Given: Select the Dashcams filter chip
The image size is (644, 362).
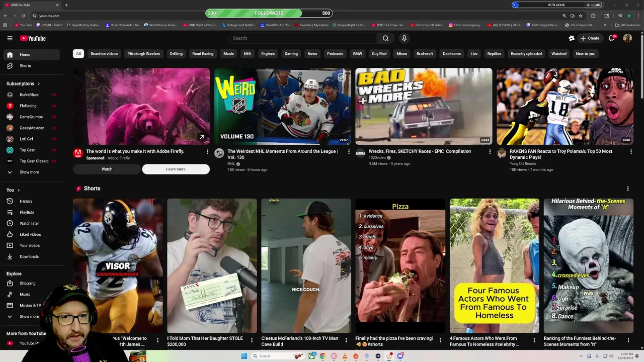Looking at the screenshot, I should (x=452, y=54).
